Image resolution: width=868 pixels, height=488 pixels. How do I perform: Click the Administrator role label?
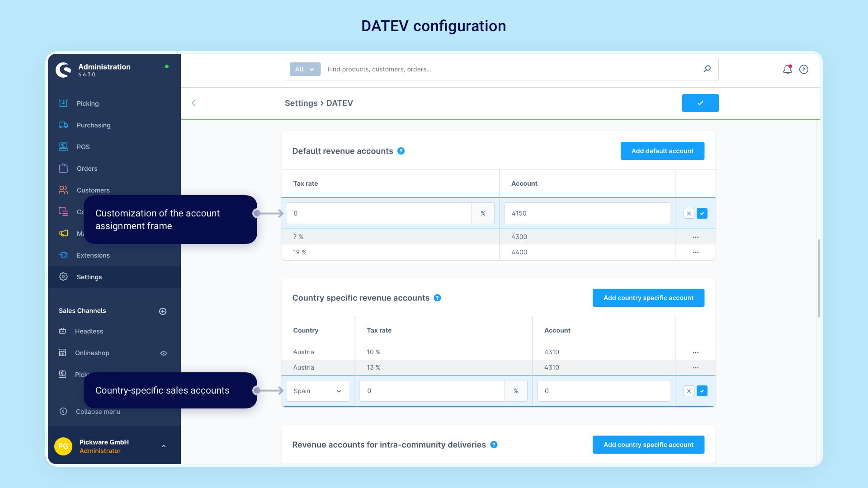(x=100, y=451)
